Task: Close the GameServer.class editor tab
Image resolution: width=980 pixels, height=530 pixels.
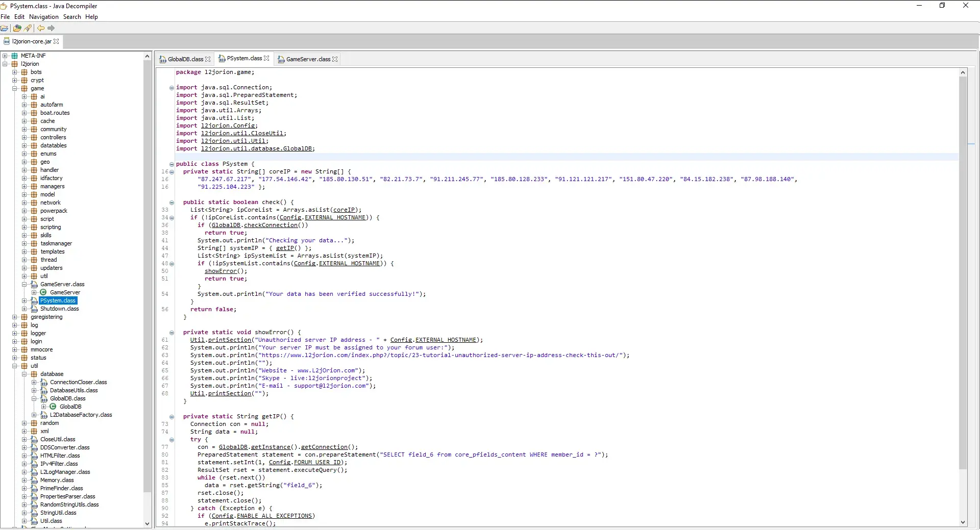Action: 335,59
